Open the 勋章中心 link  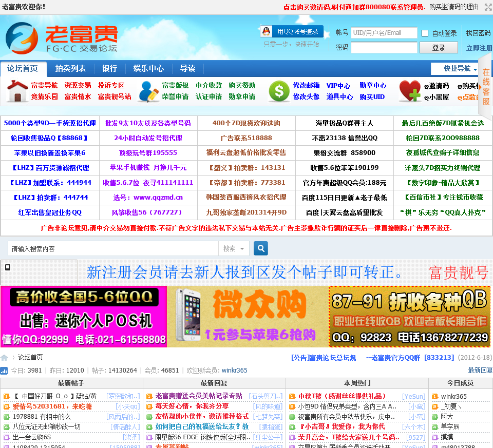click(x=373, y=86)
